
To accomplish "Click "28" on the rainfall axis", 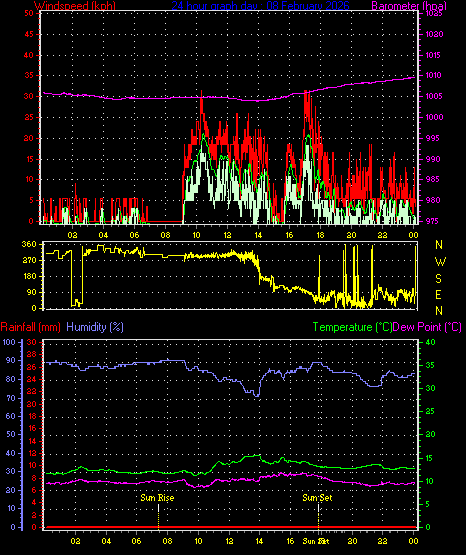I will (x=32, y=354).
